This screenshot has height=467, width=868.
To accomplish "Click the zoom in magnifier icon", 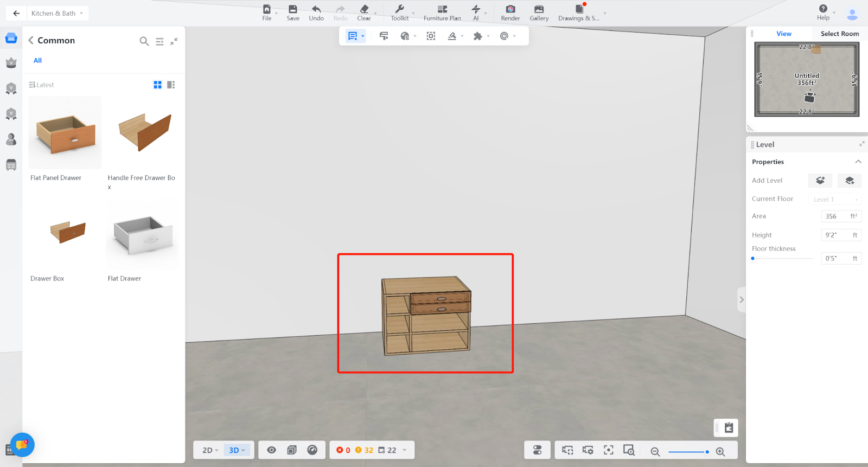I will [720, 451].
